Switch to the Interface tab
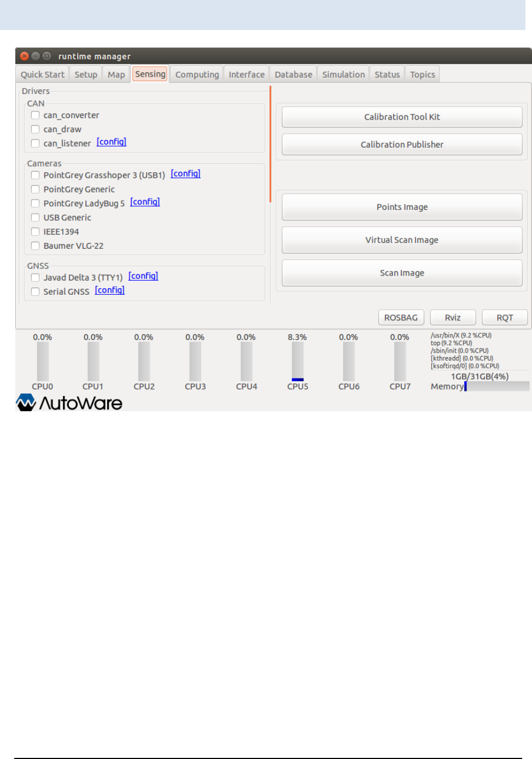Viewport: 532px width, 759px height. [x=247, y=74]
